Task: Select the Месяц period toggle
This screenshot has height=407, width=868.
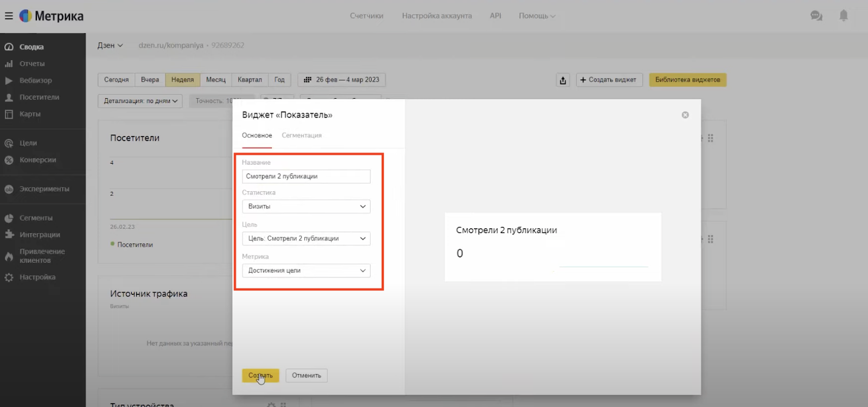Action: pos(215,80)
